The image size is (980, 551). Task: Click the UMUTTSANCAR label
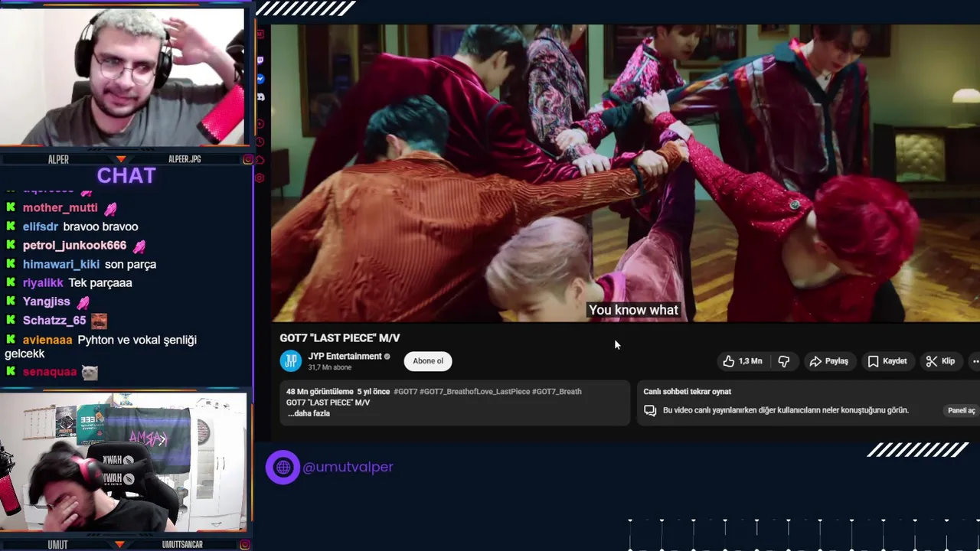click(x=182, y=545)
